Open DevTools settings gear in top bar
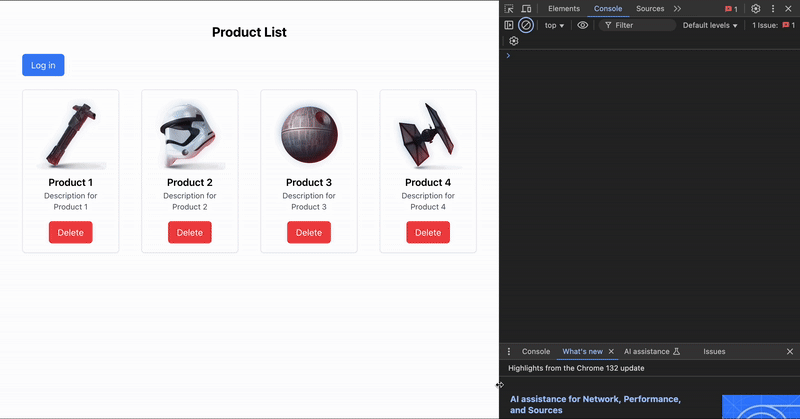 click(756, 9)
